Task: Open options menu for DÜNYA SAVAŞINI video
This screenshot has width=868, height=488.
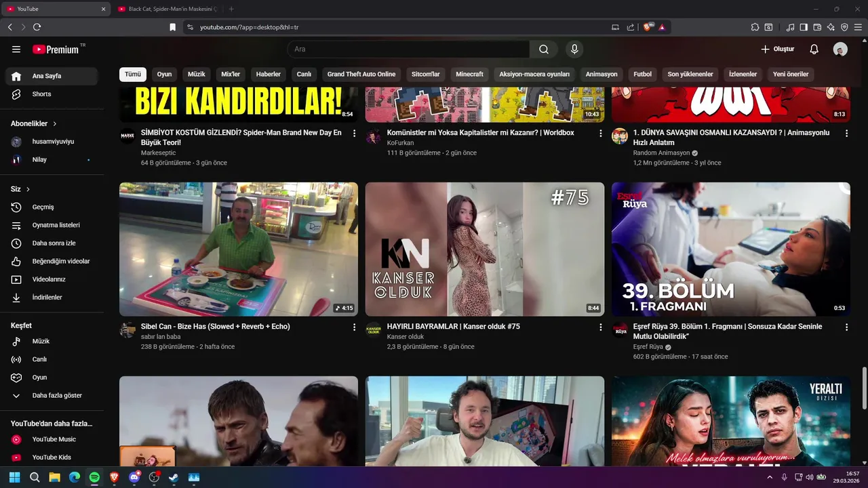Action: [846, 134]
